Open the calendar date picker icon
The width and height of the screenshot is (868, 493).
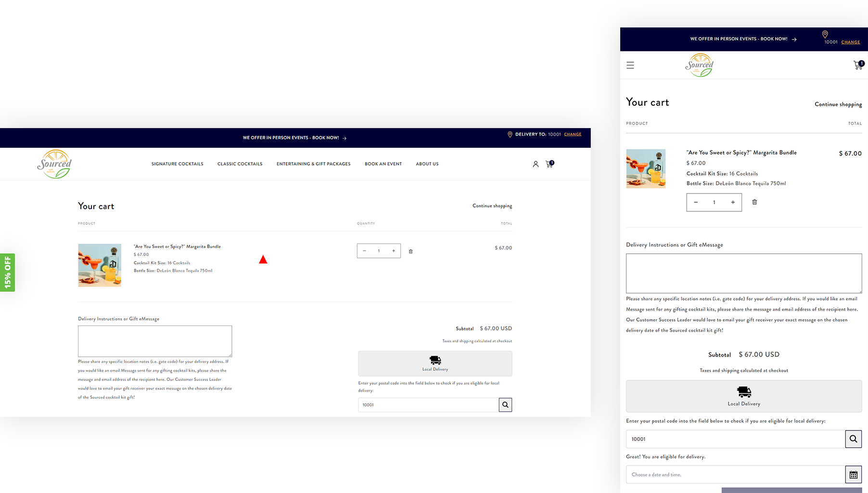(853, 475)
